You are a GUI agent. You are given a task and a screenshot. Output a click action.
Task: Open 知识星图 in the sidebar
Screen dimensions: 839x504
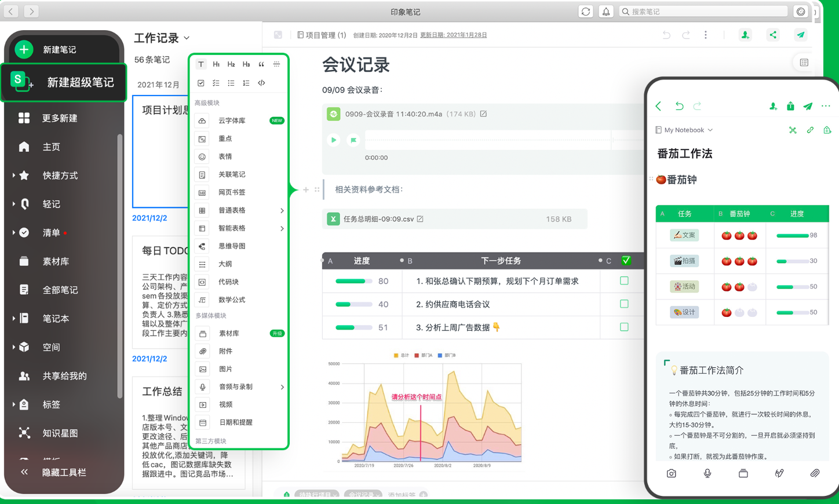point(48,433)
